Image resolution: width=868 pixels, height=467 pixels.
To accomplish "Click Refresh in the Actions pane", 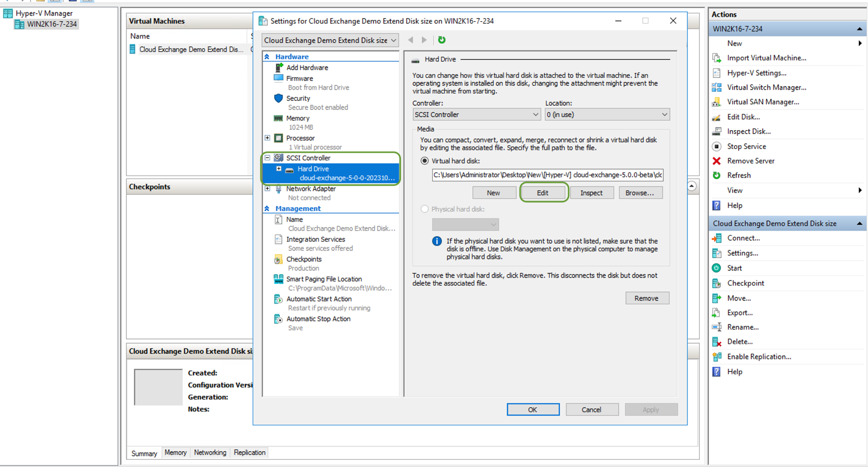I will point(739,175).
